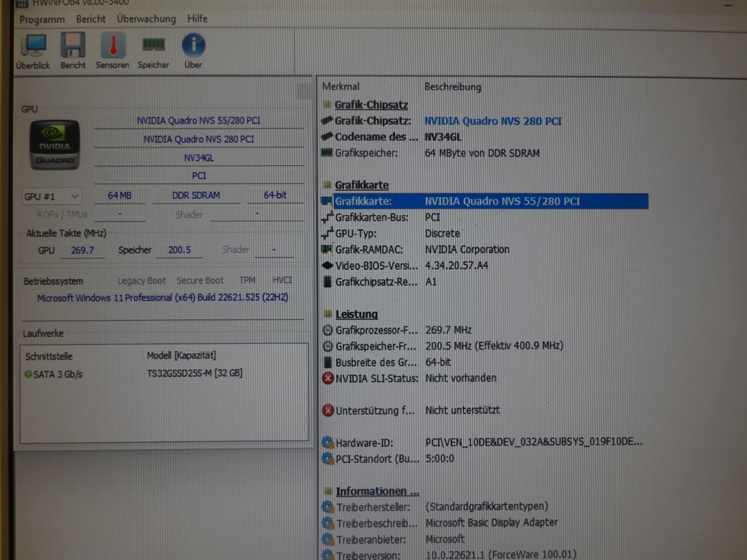Click the NVIDIA SLI-Status red X icon
Screen dimensions: 747x560
pos(328,378)
